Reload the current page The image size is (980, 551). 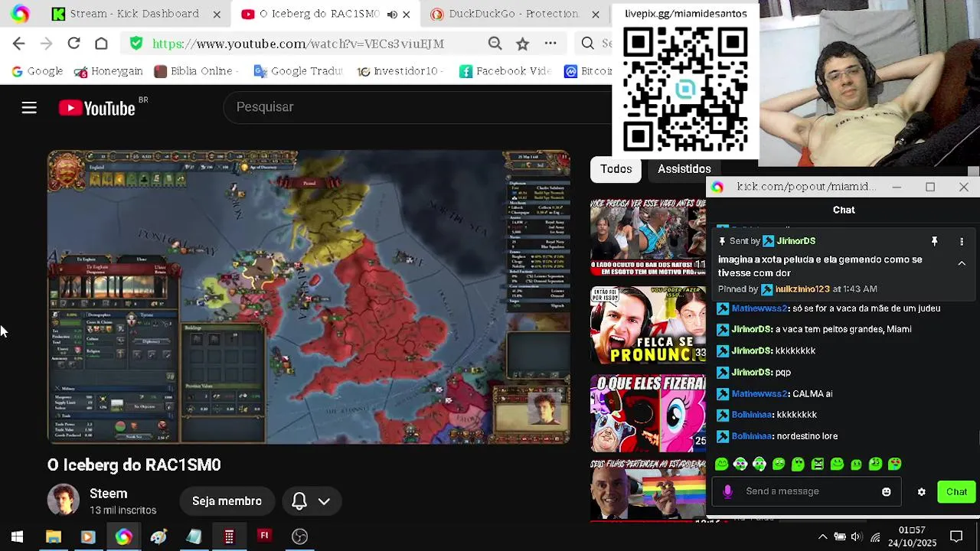tap(73, 44)
